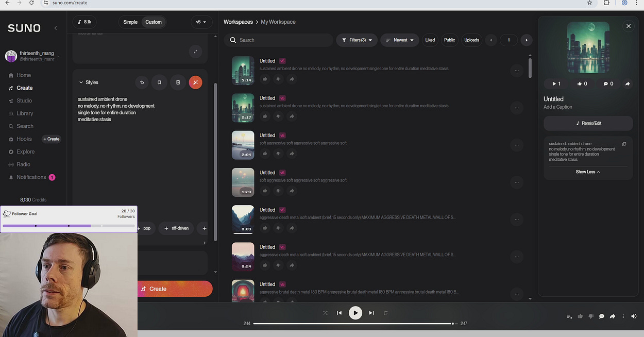The height and width of the screenshot is (337, 644).
Task: Skip to previous track
Action: pyautogui.click(x=339, y=313)
